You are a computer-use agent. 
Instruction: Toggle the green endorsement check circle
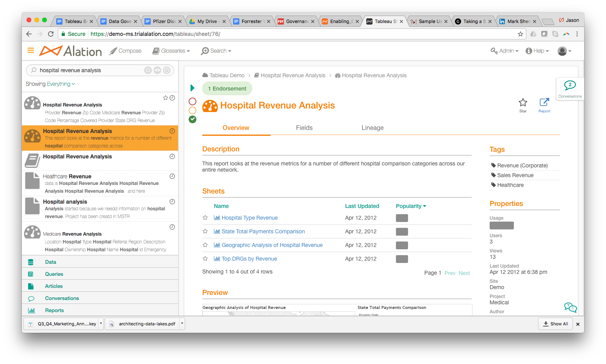pyautogui.click(x=192, y=119)
